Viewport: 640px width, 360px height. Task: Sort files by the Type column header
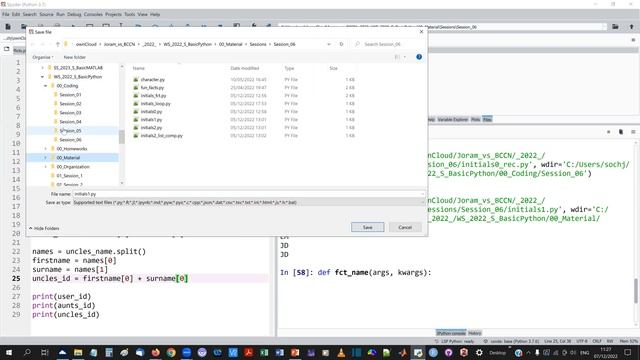(x=289, y=68)
